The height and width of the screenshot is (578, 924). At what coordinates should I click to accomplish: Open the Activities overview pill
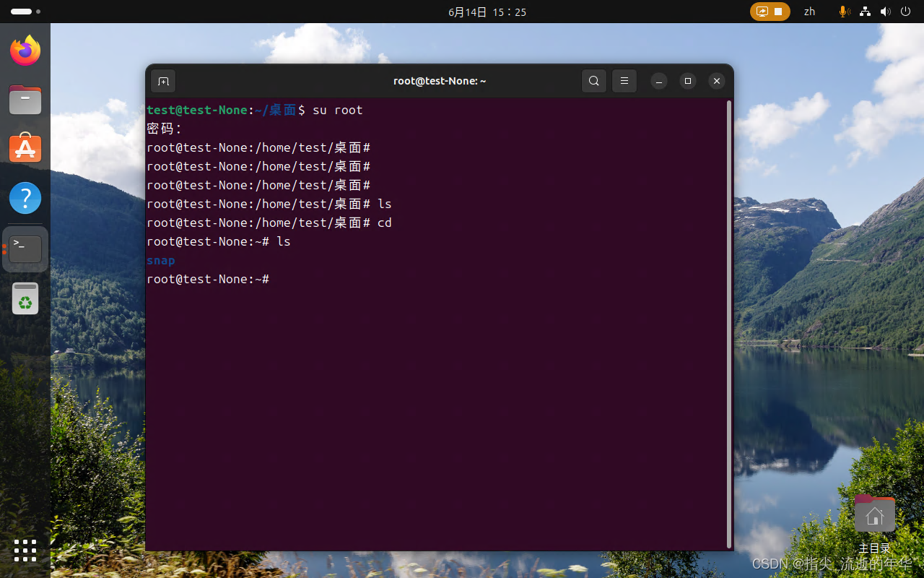pos(25,12)
